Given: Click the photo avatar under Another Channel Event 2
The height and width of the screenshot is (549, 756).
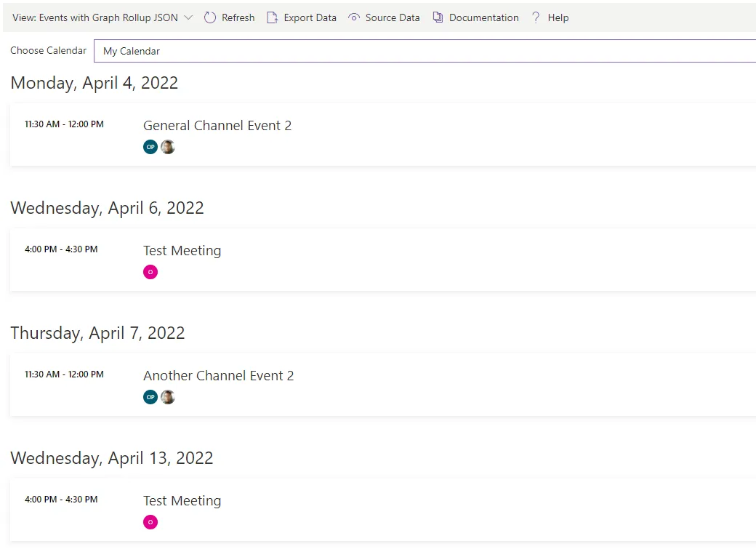Looking at the screenshot, I should coord(168,397).
